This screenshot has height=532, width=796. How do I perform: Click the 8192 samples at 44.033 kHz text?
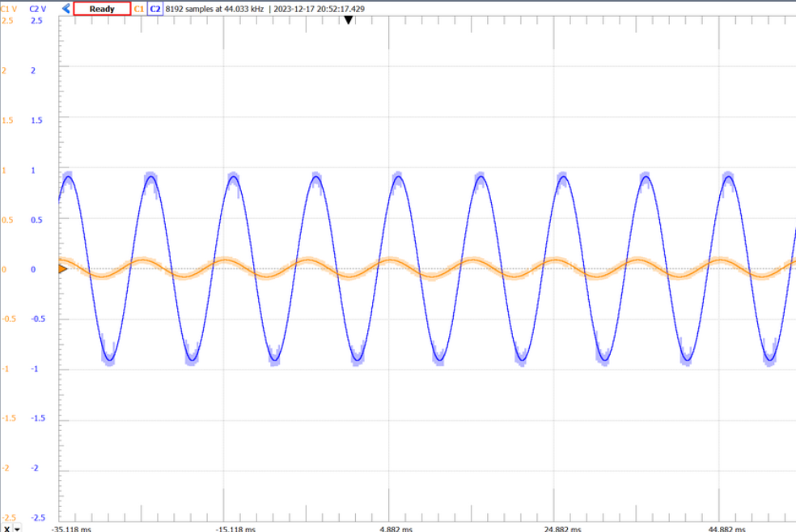pos(214,9)
